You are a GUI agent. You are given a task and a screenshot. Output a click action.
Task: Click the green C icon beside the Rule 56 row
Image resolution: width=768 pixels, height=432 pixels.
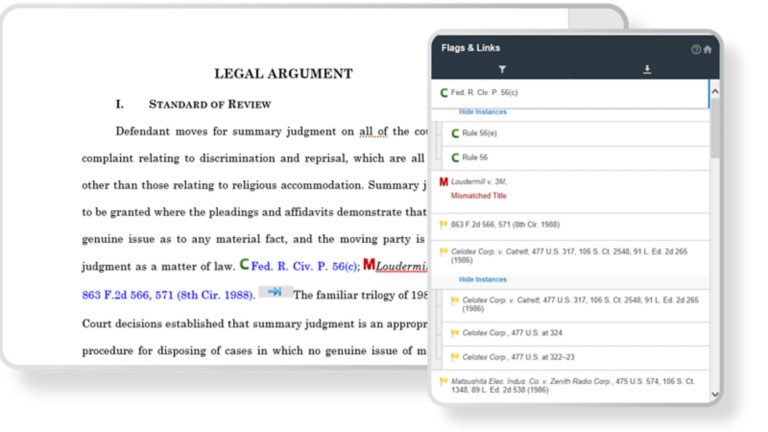pyautogui.click(x=455, y=158)
